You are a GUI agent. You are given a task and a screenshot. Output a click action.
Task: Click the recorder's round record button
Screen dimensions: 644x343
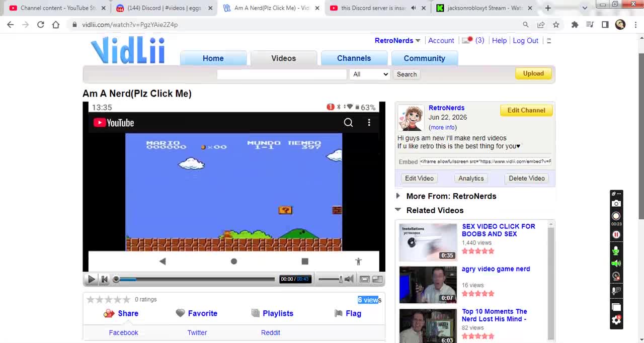pyautogui.click(x=616, y=216)
